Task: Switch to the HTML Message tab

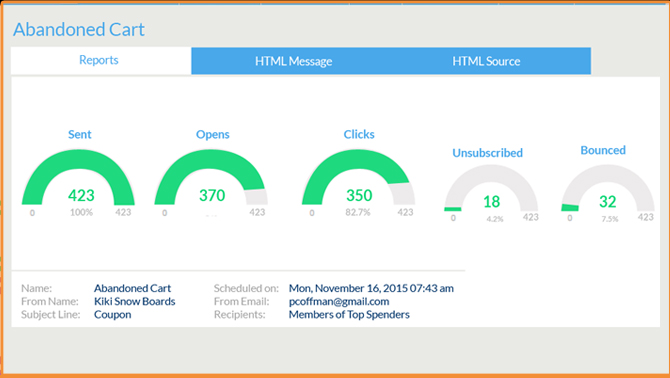Action: (x=294, y=61)
